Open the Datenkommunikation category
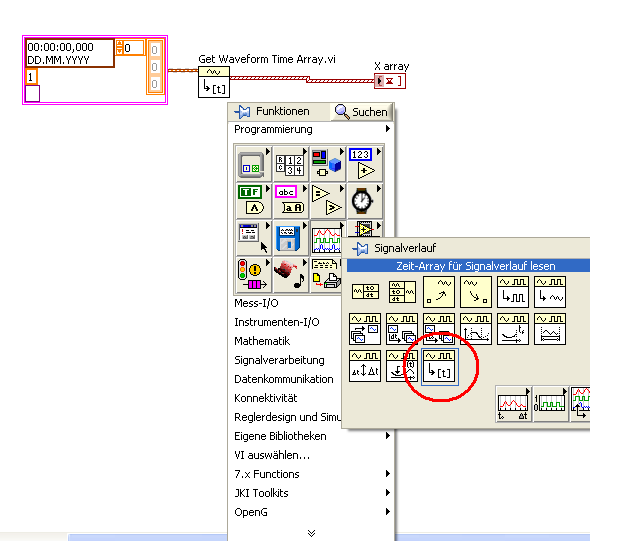The height and width of the screenshot is (541, 640). coord(284,379)
